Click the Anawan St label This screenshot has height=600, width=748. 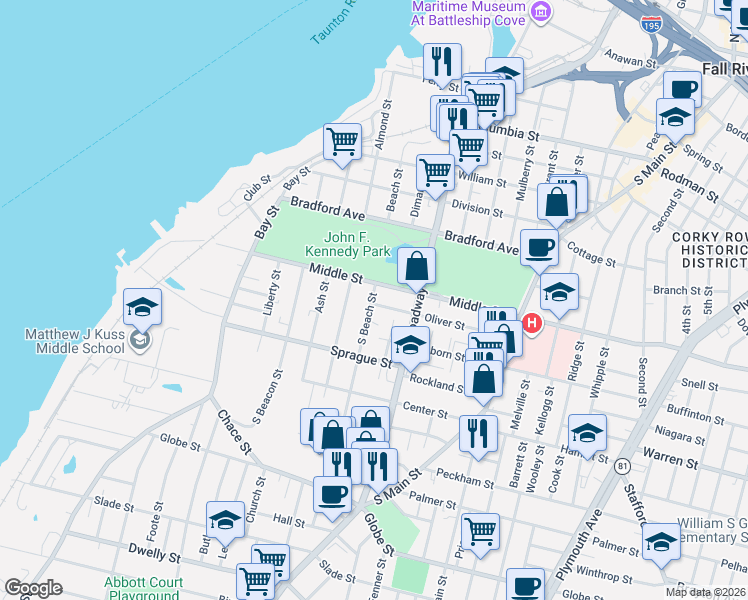point(631,59)
